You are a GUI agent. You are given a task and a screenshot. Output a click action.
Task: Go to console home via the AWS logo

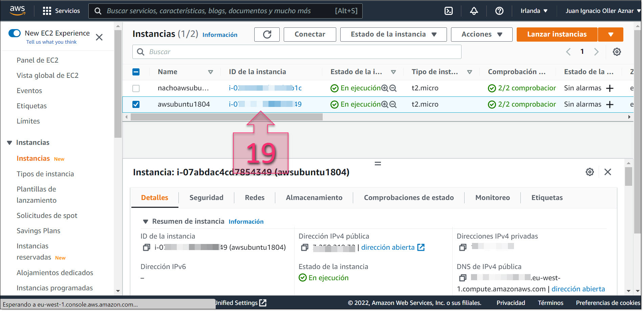pos(18,10)
